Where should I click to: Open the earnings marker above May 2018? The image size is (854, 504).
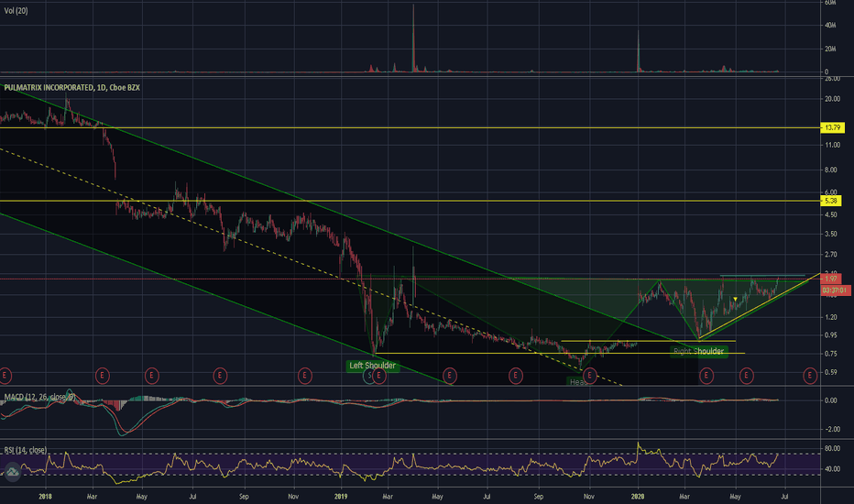click(151, 376)
